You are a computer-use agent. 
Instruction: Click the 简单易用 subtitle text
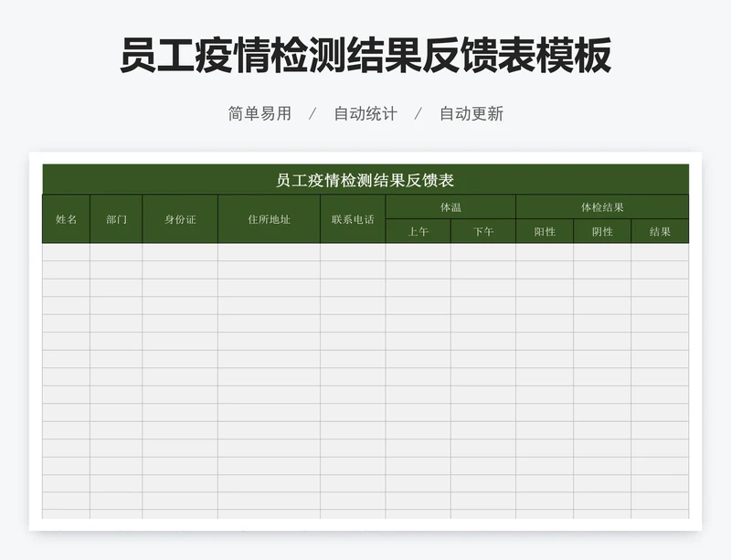pyautogui.click(x=260, y=114)
